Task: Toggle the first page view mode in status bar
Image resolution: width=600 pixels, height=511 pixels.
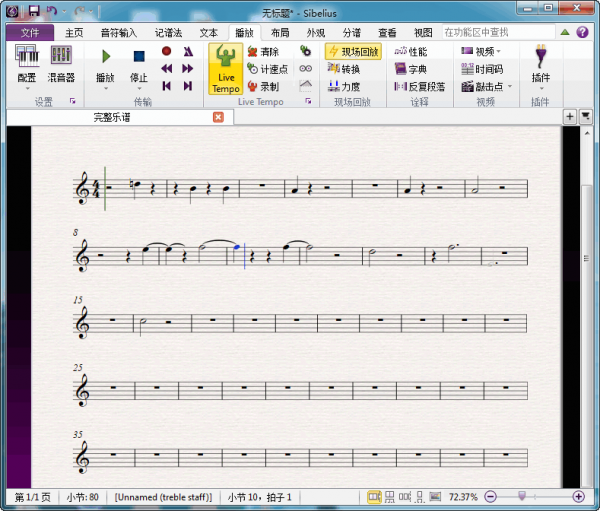Action: tap(374, 497)
